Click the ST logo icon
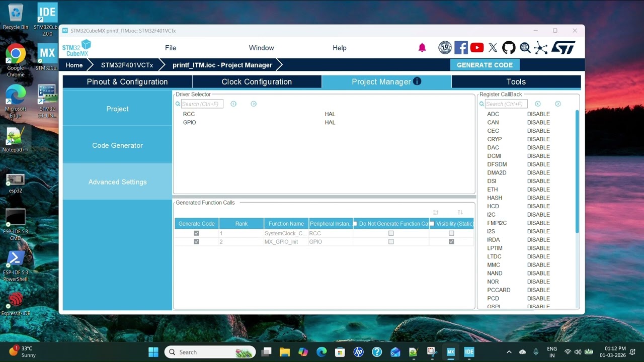644x362 pixels. click(x=563, y=48)
